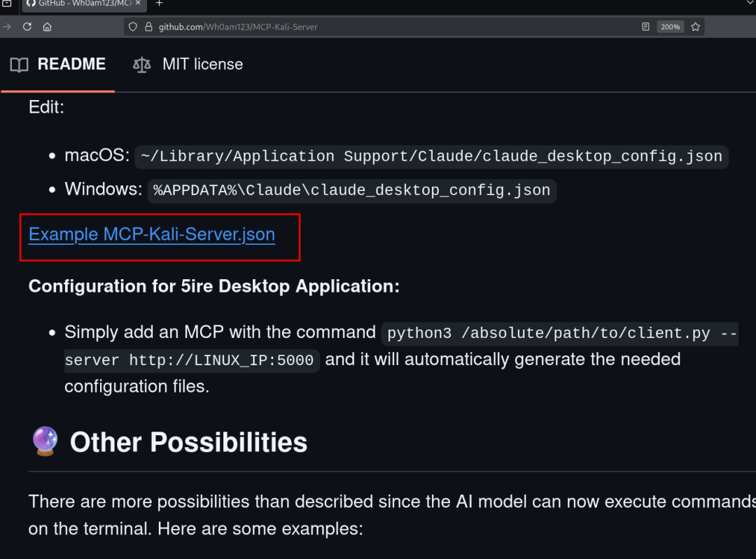Viewport: 756px width, 559px height.
Task: Go to Firefox home page icon
Action: click(48, 27)
